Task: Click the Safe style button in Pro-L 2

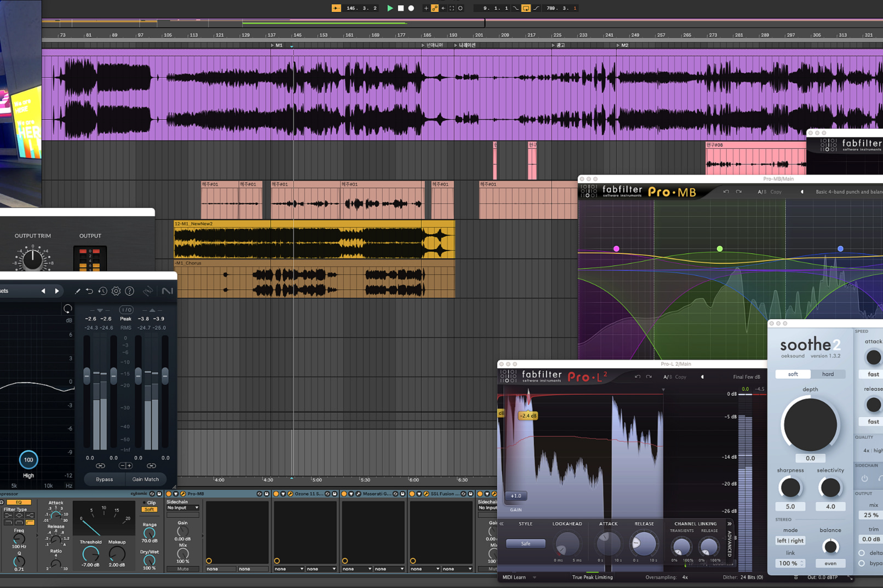Action: [525, 544]
